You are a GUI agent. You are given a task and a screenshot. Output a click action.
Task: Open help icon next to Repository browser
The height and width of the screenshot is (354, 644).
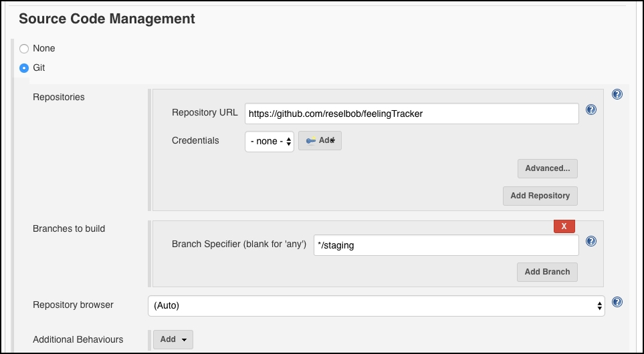point(617,302)
